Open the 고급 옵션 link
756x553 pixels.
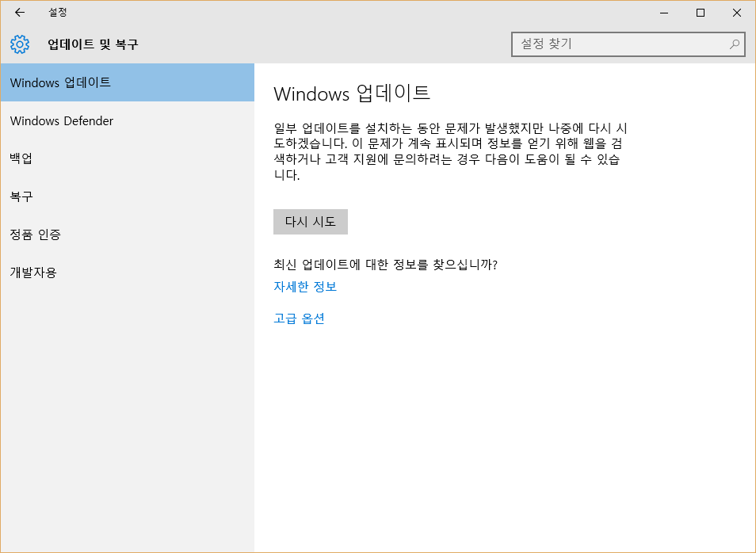coord(299,318)
